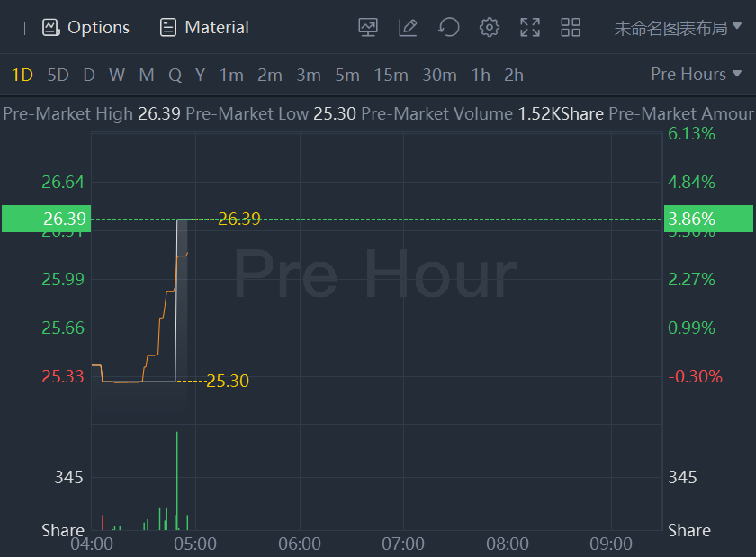Select the 5D timeframe tab

point(58,75)
